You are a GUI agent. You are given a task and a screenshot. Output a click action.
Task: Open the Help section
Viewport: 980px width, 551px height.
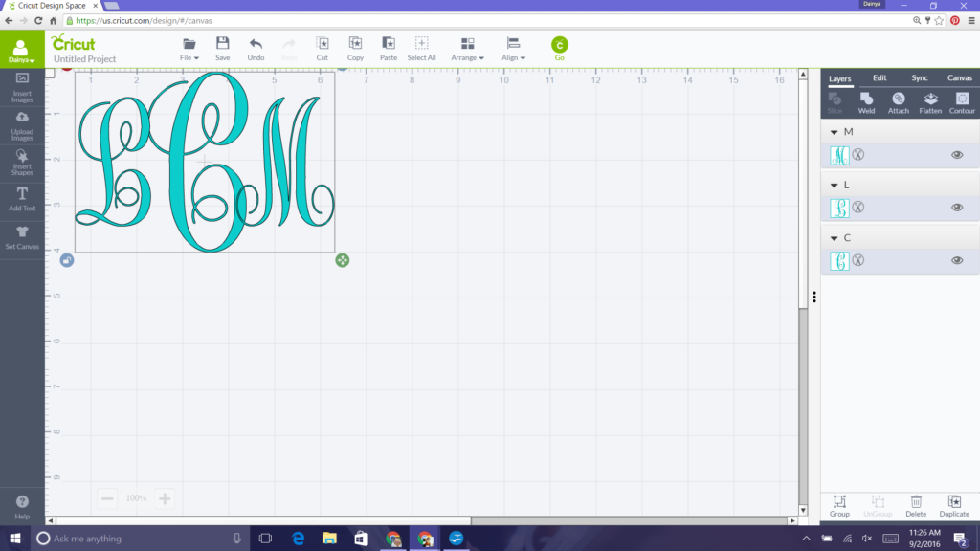coord(22,507)
